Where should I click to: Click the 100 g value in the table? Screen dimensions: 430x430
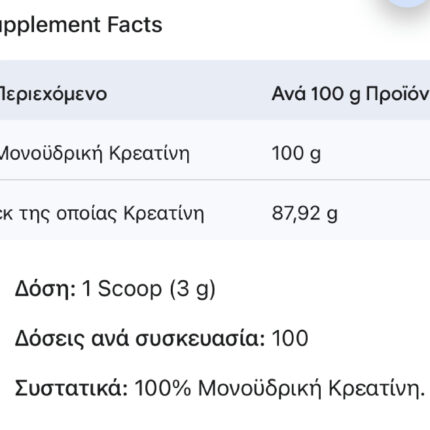coord(296,154)
